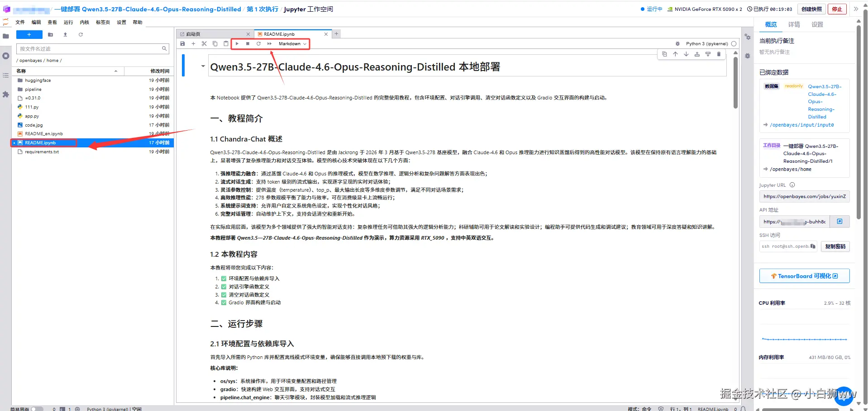Delete the active cell
Screen dimensions: 868x411
719,54
